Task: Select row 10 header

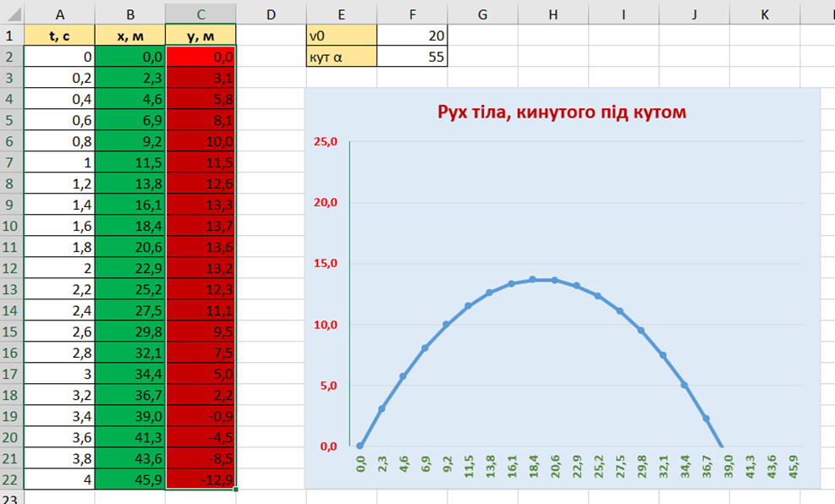Action: 12,226
